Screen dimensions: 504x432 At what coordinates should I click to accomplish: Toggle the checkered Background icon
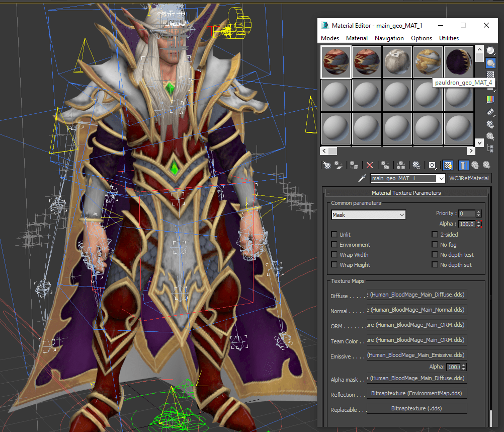pyautogui.click(x=490, y=75)
